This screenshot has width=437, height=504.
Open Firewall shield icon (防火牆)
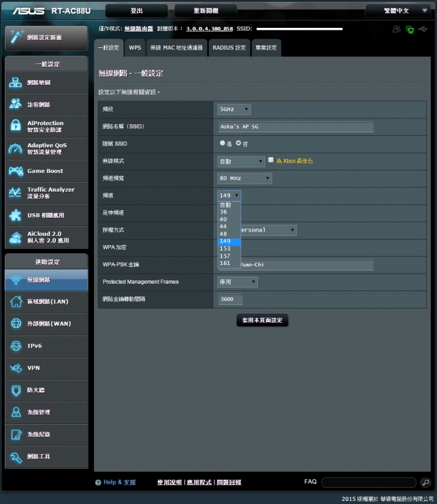pyautogui.click(x=16, y=390)
